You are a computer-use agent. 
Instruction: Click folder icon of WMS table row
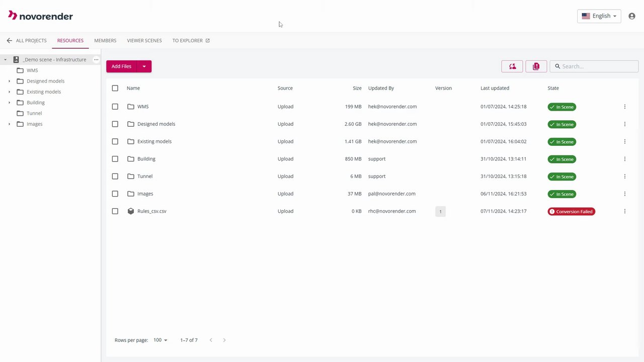tap(131, 107)
